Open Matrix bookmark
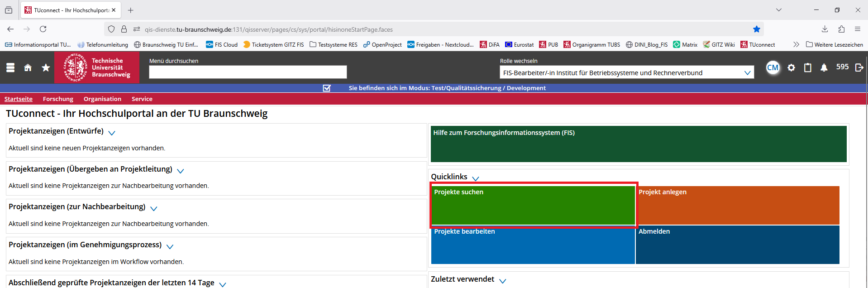The image size is (868, 288). click(x=685, y=44)
